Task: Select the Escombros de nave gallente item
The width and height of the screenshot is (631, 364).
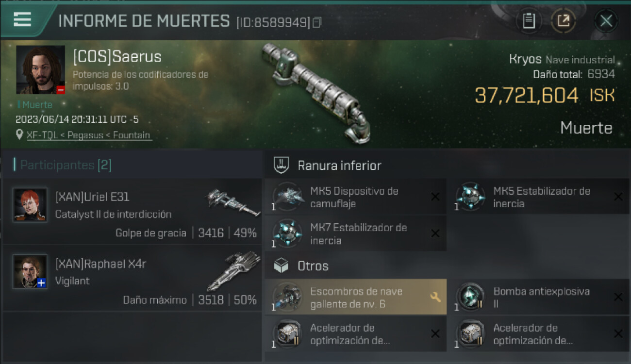Action: tap(356, 297)
